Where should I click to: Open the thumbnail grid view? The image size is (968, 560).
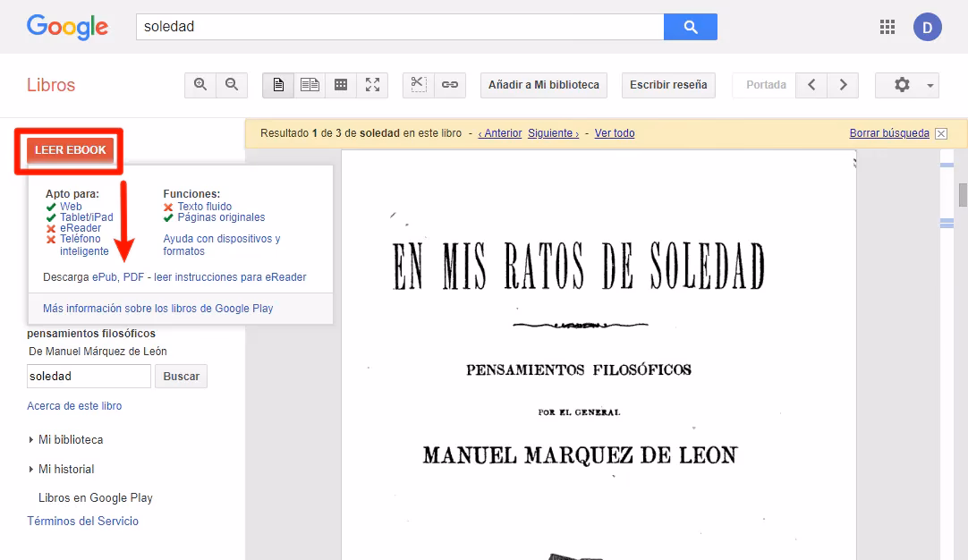tap(340, 84)
